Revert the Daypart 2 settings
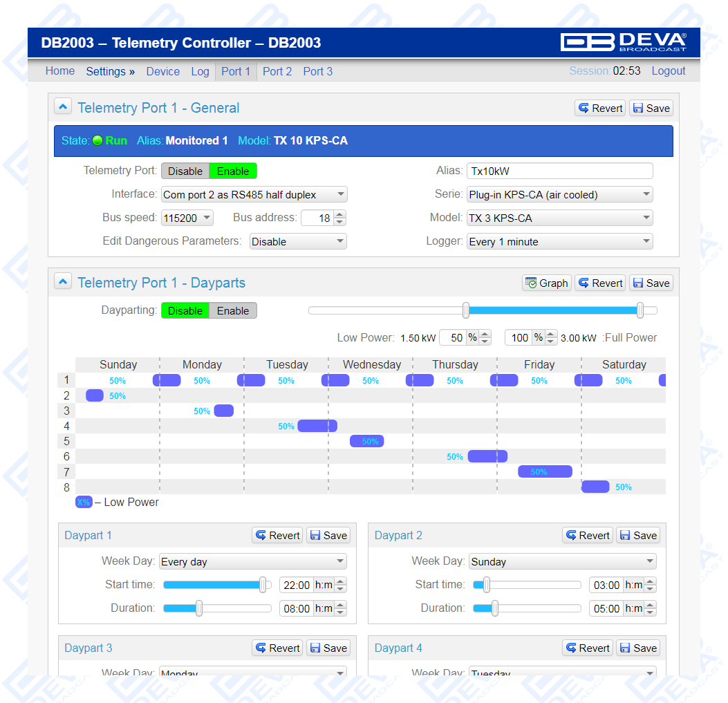The image size is (728, 703). [587, 535]
